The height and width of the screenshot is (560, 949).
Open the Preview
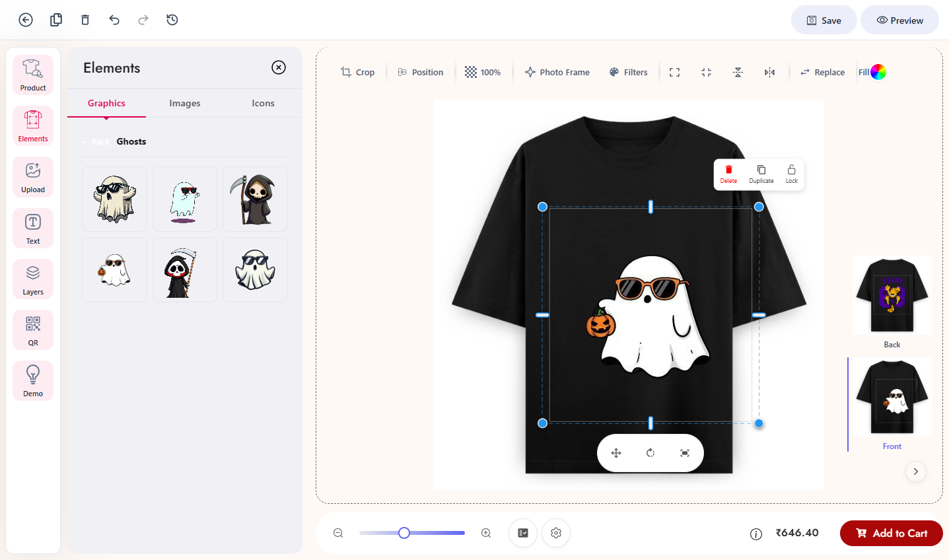(899, 20)
